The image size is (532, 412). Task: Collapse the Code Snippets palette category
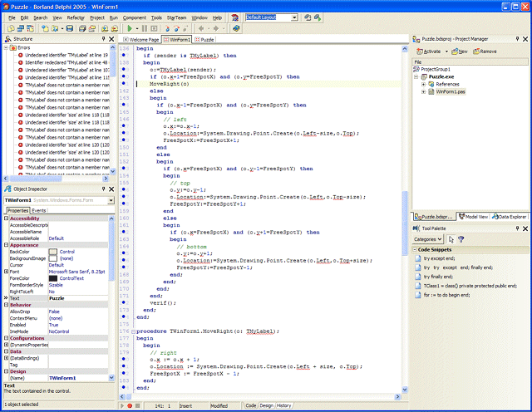click(415, 249)
